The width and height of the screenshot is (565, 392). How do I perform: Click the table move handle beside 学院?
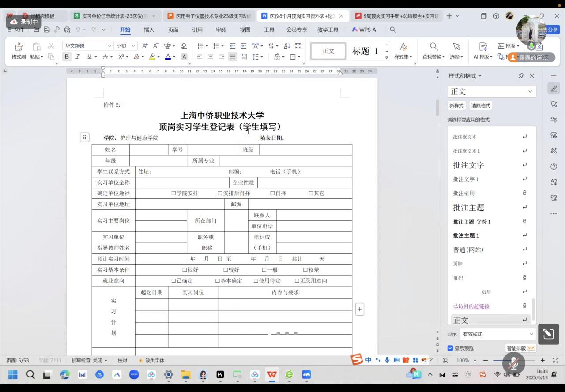click(85, 137)
